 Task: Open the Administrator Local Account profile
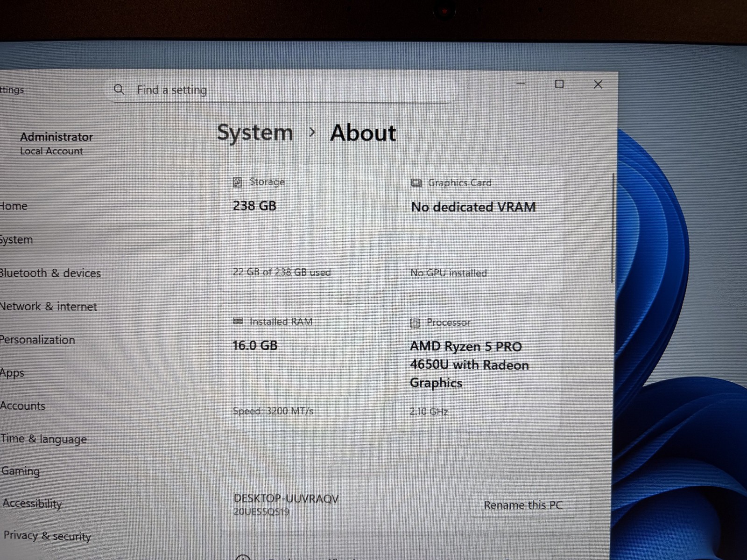[x=56, y=143]
